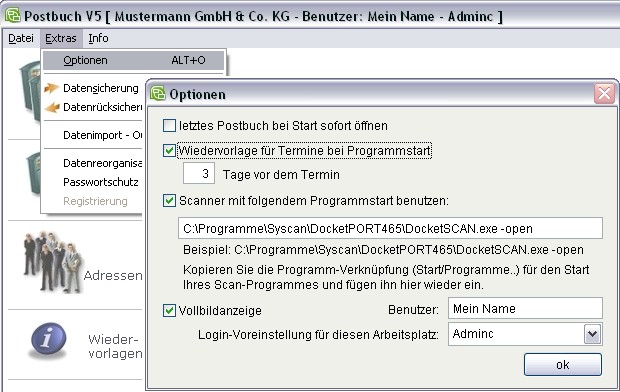This screenshot has width=620, height=392.
Task: Click the orange Datensicherung arrow icon
Action: pos(51,88)
